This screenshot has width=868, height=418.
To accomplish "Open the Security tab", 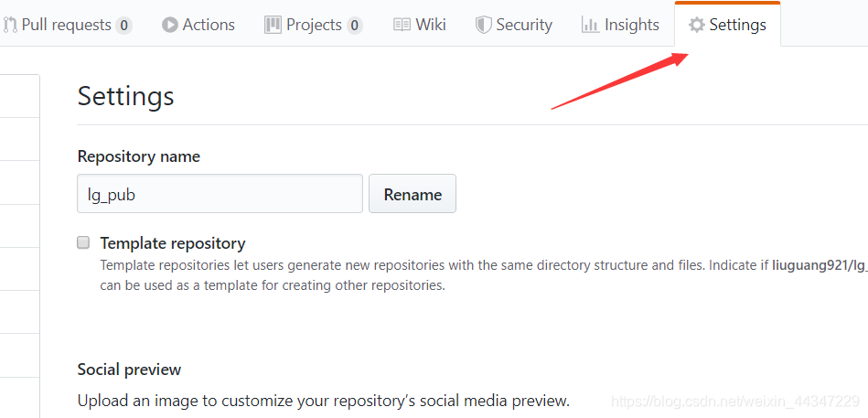I will click(514, 25).
